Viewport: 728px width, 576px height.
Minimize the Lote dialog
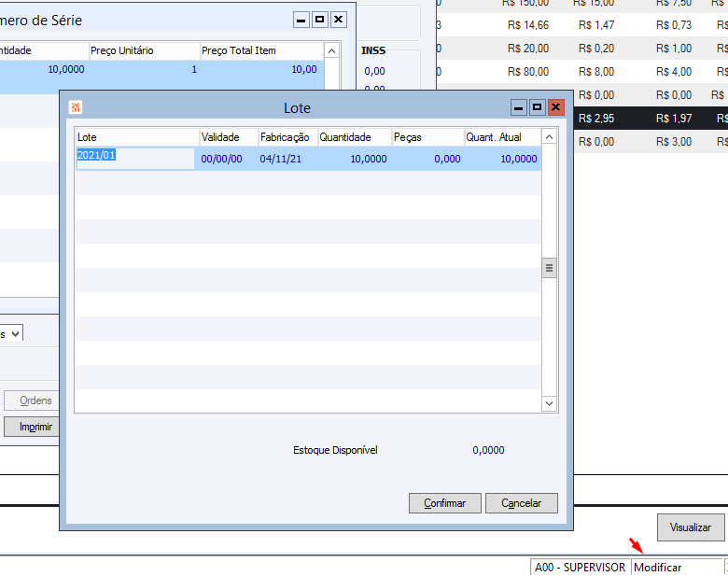(x=519, y=107)
